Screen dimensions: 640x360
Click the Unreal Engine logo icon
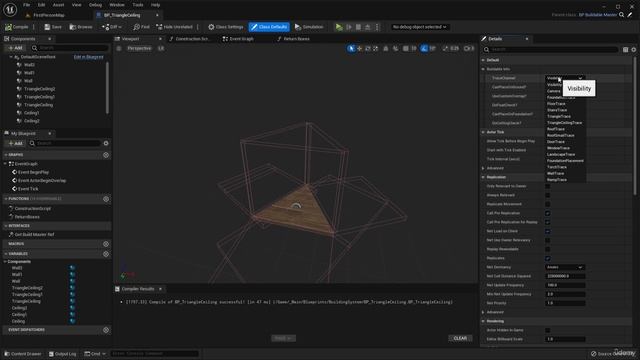click(10, 9)
